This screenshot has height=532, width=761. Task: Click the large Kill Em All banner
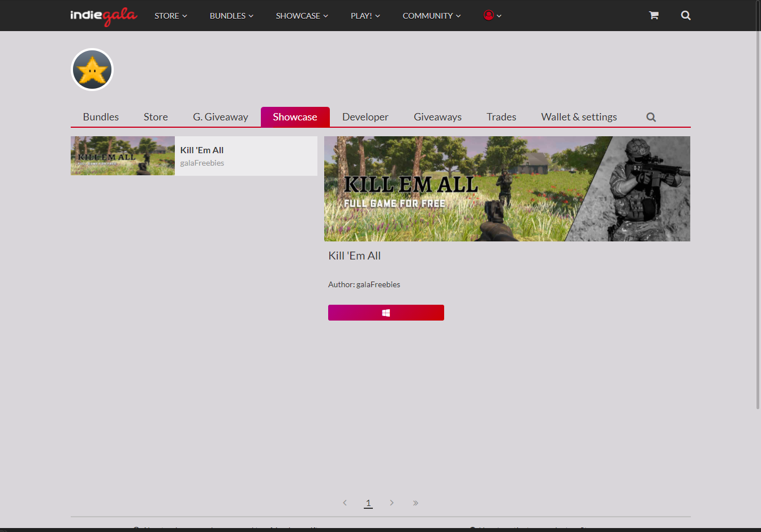pyautogui.click(x=507, y=189)
